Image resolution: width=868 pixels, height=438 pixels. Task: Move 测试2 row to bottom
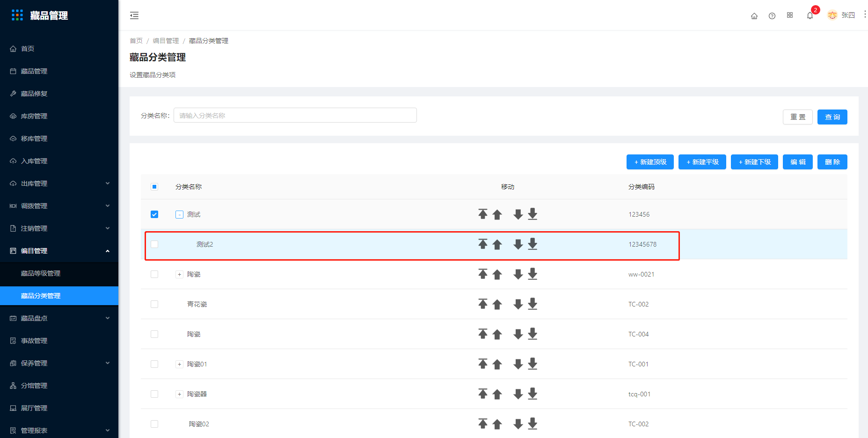[532, 244]
